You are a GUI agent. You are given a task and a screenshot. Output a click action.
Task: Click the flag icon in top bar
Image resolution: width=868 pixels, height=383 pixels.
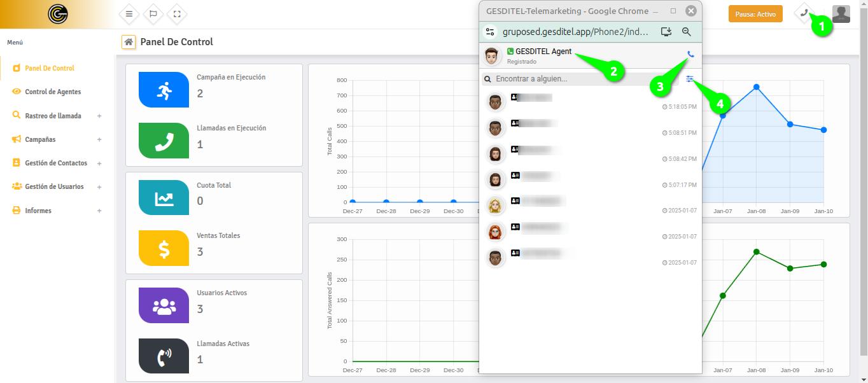(x=153, y=13)
